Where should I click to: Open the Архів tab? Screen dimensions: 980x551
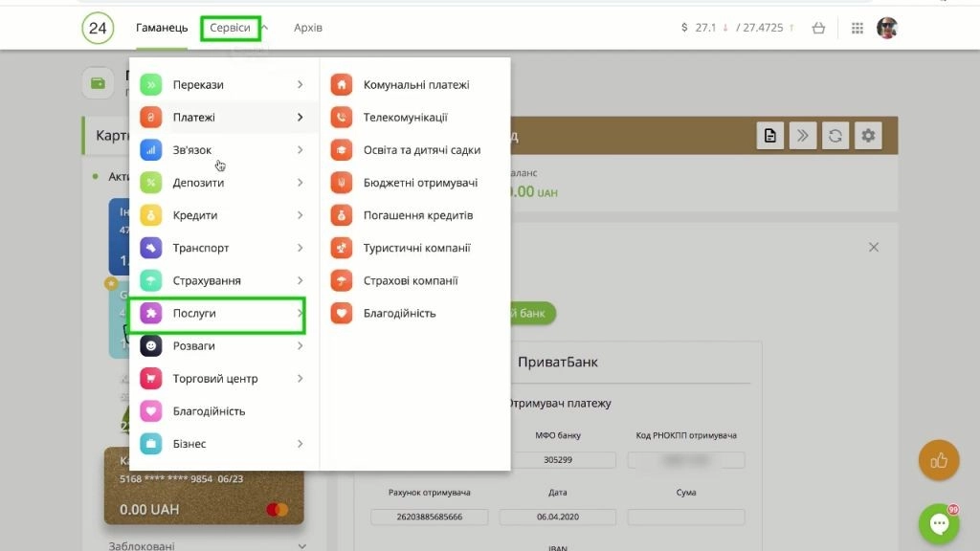308,28
